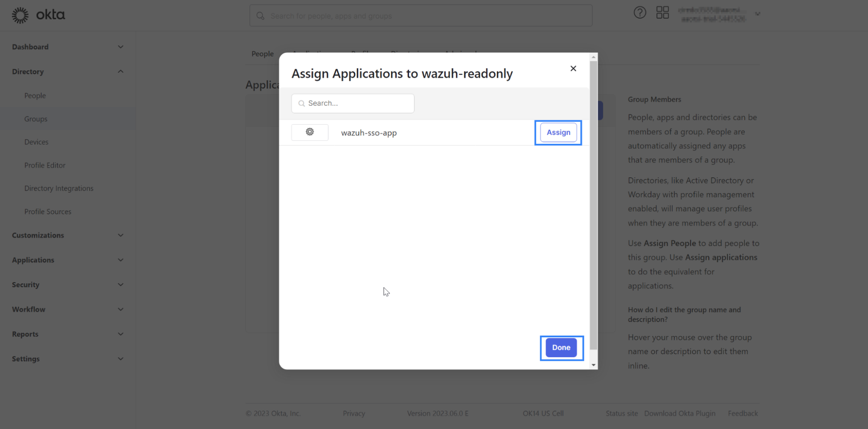The height and width of the screenshot is (429, 868).
Task: Expand the Settings sidebar section
Action: pyautogui.click(x=121, y=359)
